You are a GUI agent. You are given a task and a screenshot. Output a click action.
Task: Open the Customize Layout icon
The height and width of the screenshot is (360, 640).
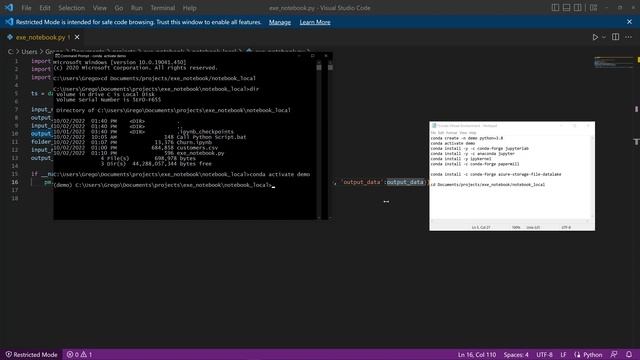[593, 7]
